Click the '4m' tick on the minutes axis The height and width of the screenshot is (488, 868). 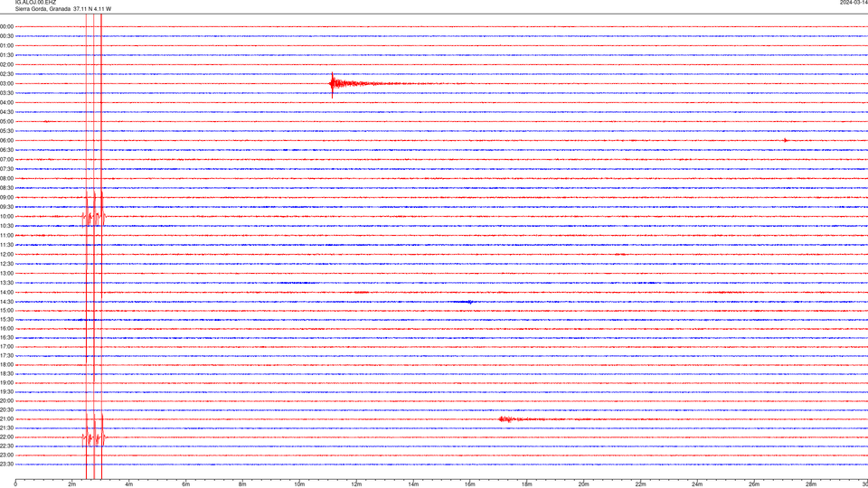point(129,484)
